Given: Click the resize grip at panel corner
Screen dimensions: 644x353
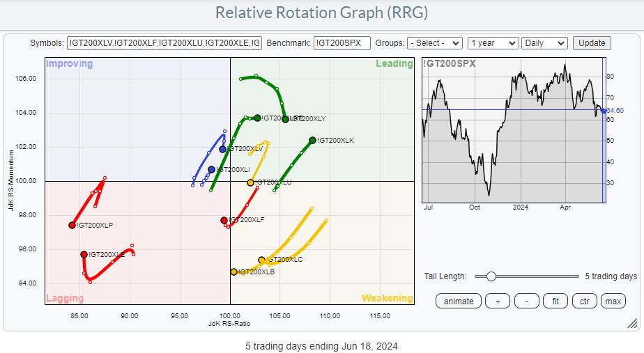Looking at the screenshot, I should [x=631, y=323].
